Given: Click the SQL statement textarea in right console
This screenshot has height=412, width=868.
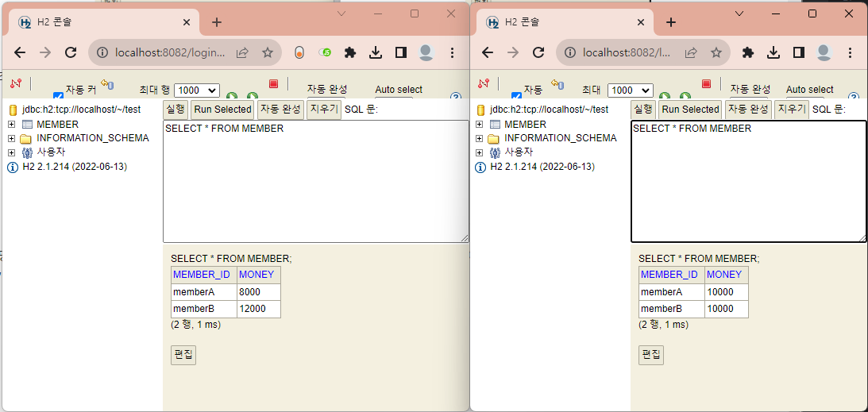Looking at the screenshot, I should [x=749, y=181].
